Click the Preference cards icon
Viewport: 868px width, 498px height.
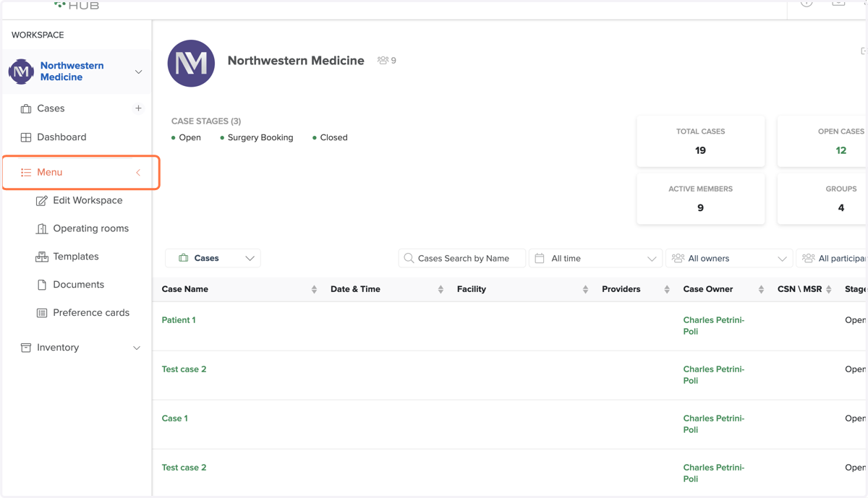[x=42, y=313]
